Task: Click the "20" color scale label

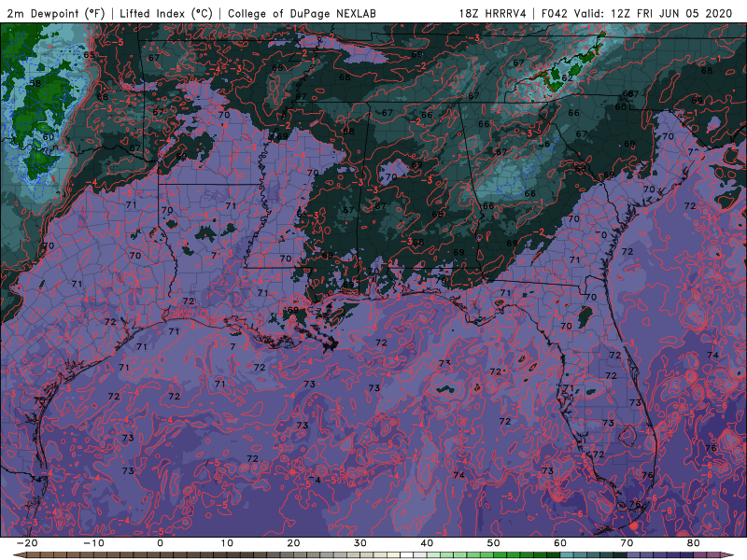Action: 293,543
